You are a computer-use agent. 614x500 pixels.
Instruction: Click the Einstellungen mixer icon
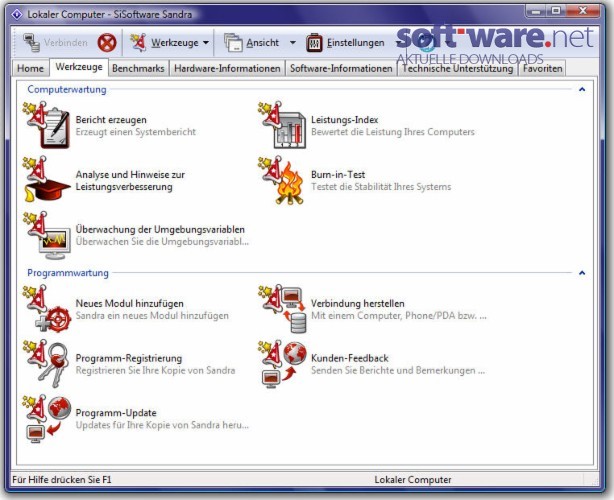pos(314,42)
